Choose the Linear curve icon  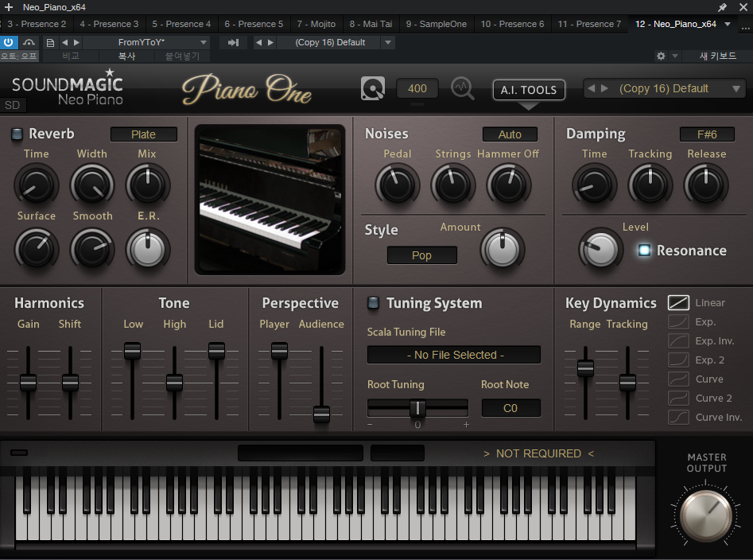click(678, 302)
